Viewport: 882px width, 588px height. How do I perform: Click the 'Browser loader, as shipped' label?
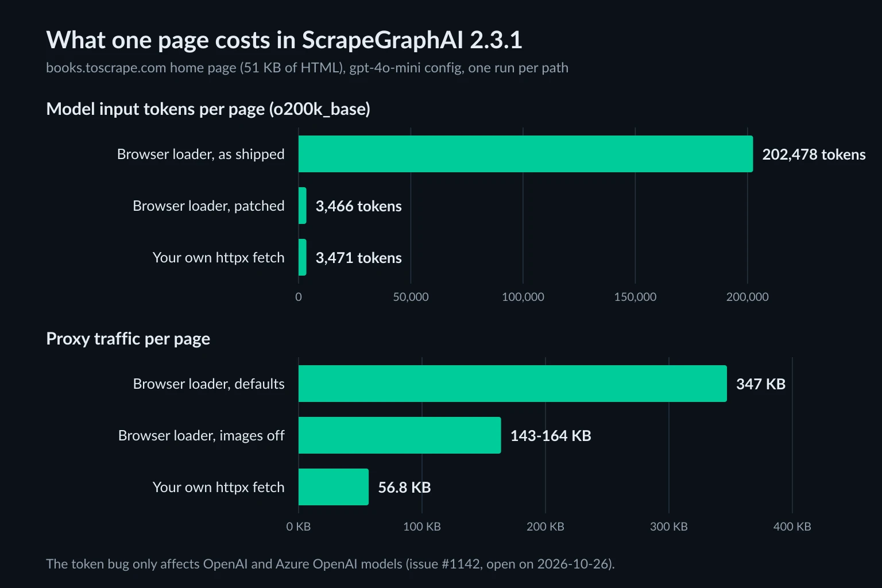coord(201,154)
